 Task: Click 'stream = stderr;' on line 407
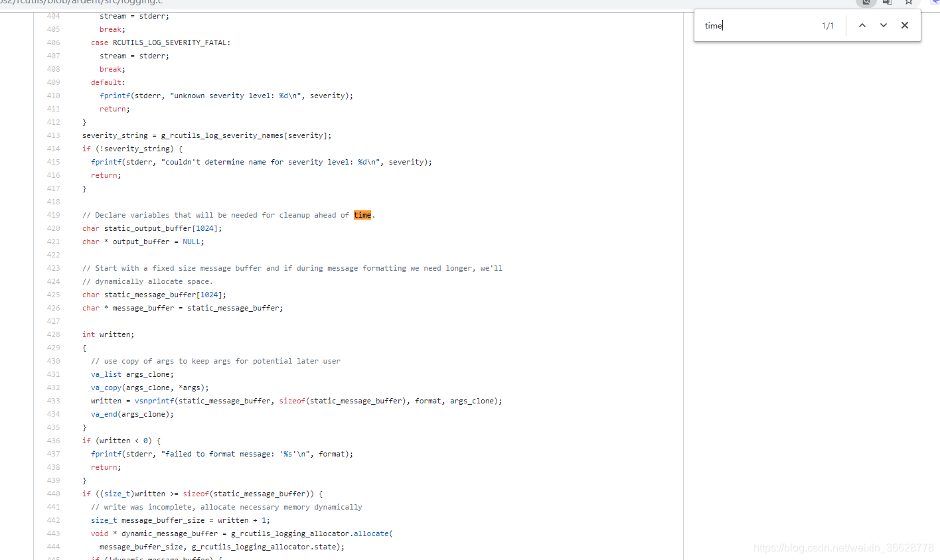(135, 56)
